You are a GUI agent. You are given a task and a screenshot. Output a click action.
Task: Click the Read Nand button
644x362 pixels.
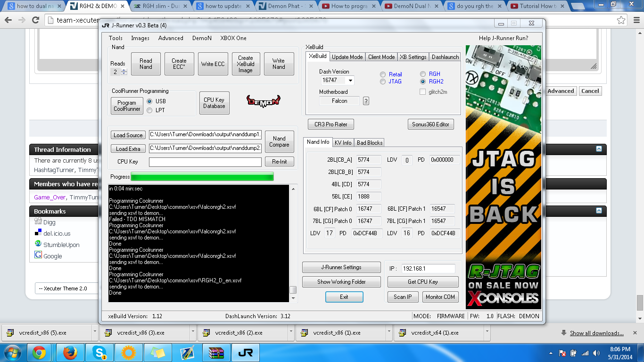[146, 64]
